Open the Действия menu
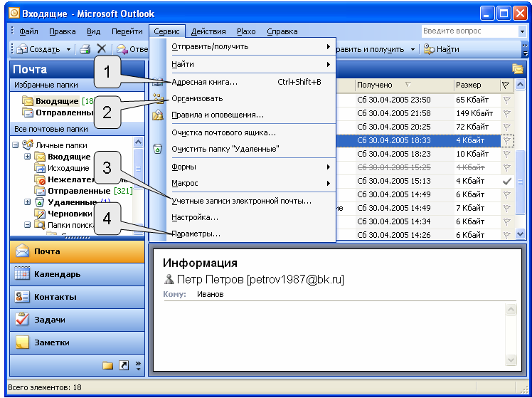 pos(208,31)
